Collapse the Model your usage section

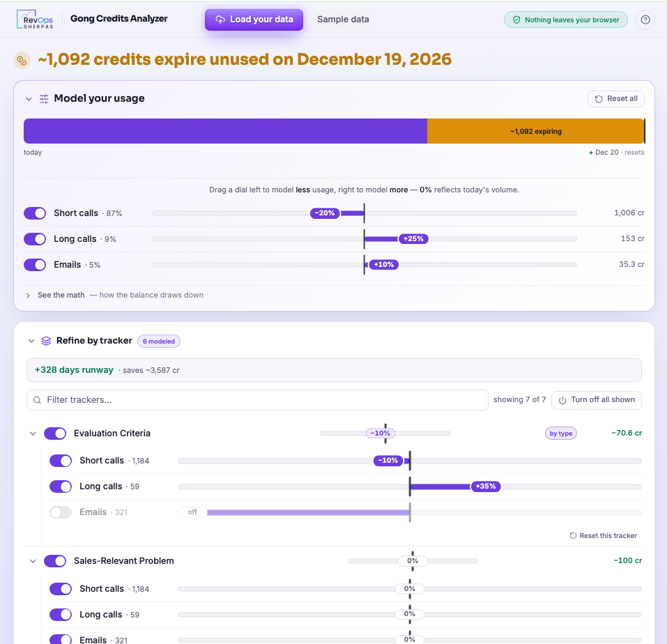(x=29, y=99)
